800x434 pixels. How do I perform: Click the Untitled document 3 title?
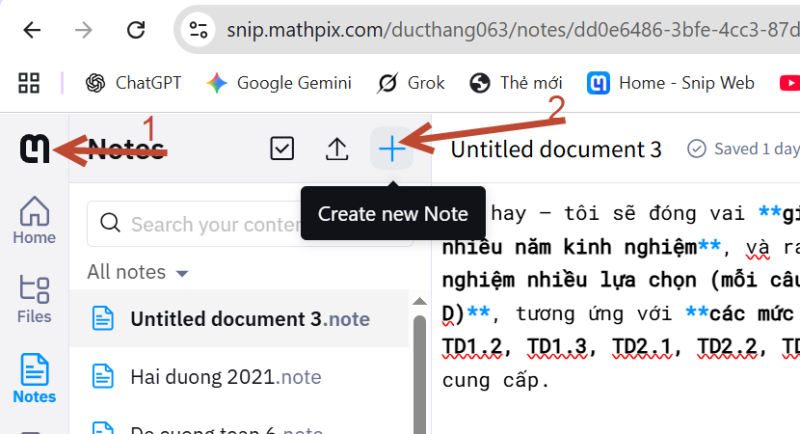click(x=556, y=150)
